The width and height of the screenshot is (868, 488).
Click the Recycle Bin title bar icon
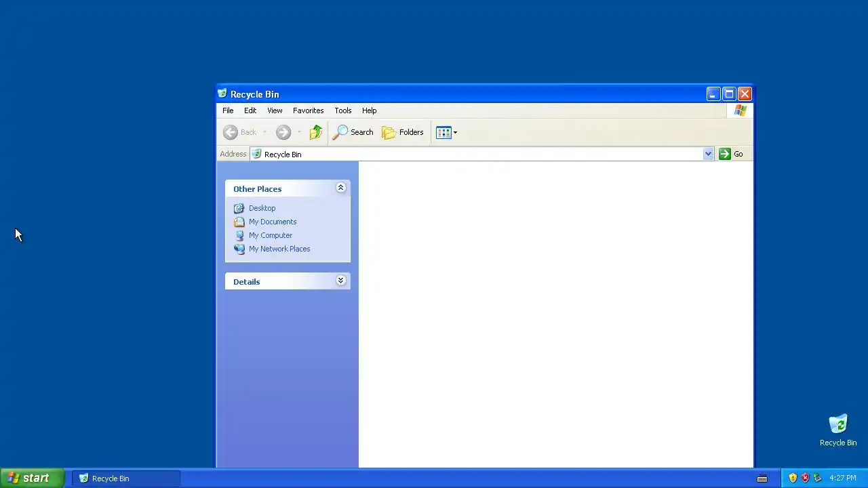(222, 94)
